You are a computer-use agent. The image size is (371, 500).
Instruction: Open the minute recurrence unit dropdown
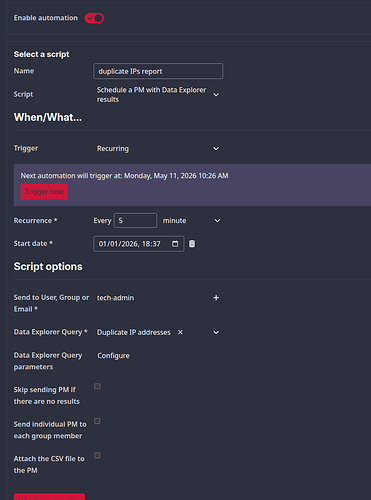pos(191,221)
